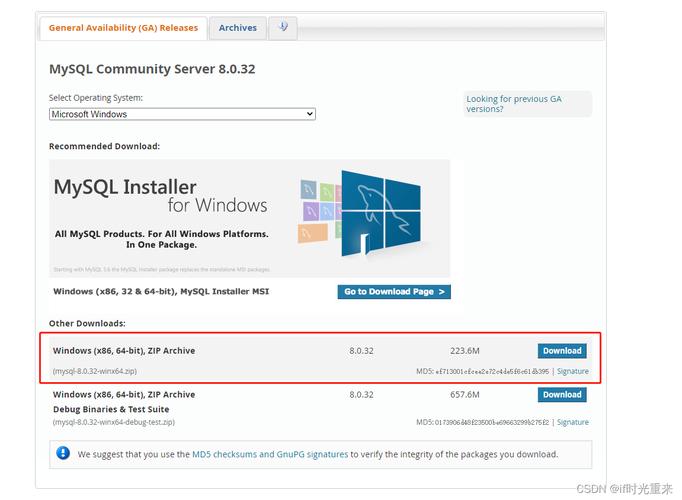The width and height of the screenshot is (682, 500).
Task: Open the General Availability (GA) Releases tab
Action: pyautogui.click(x=123, y=28)
